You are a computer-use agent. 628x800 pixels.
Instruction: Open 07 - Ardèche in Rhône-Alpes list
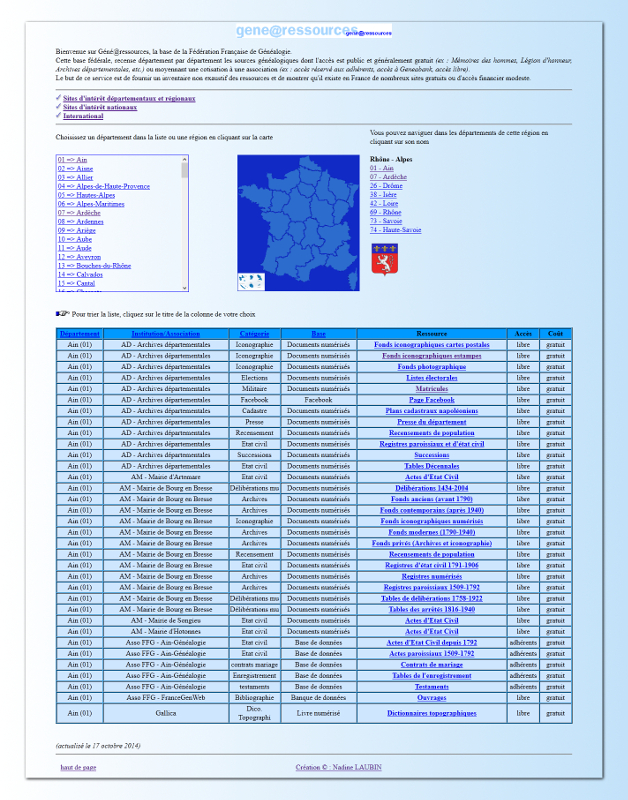click(388, 177)
